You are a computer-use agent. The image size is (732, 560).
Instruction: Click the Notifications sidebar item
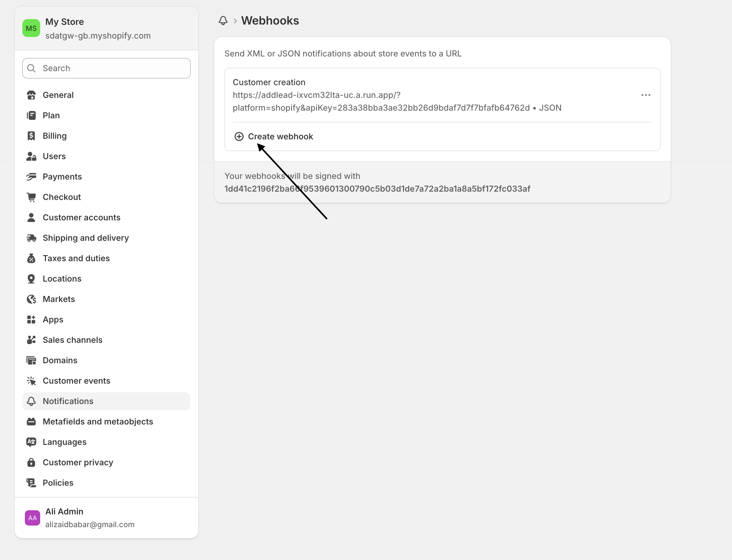tap(106, 401)
